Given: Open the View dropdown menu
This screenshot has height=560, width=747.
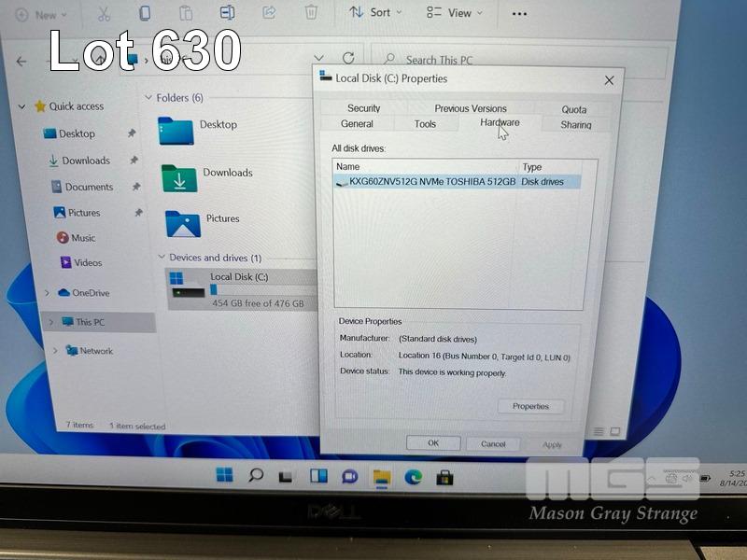Looking at the screenshot, I should point(455,13).
